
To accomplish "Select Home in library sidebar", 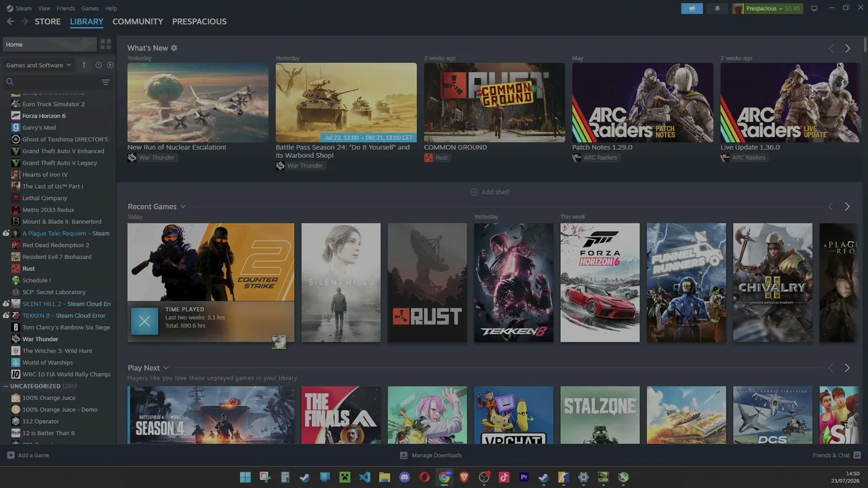I will click(49, 45).
